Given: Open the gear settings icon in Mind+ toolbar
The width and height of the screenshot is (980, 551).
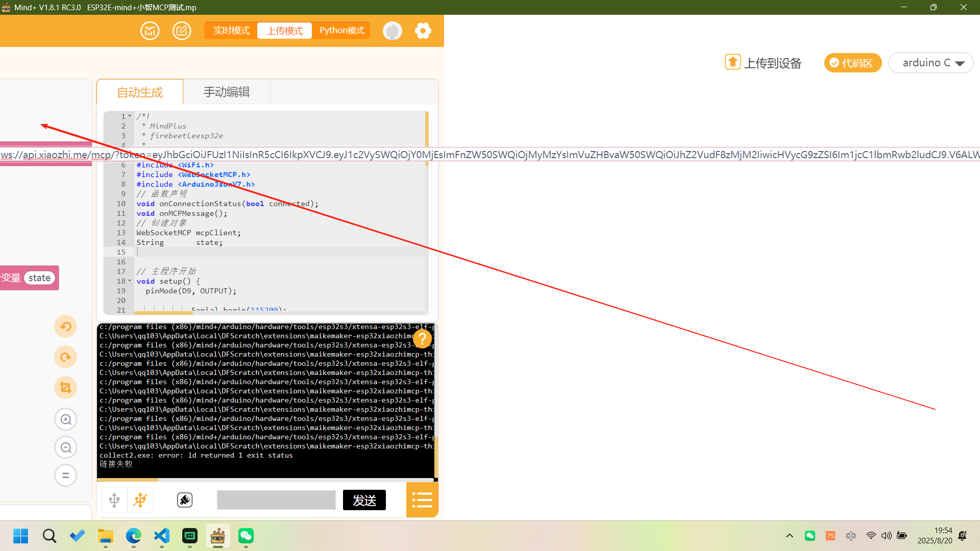Looking at the screenshot, I should coord(423,31).
